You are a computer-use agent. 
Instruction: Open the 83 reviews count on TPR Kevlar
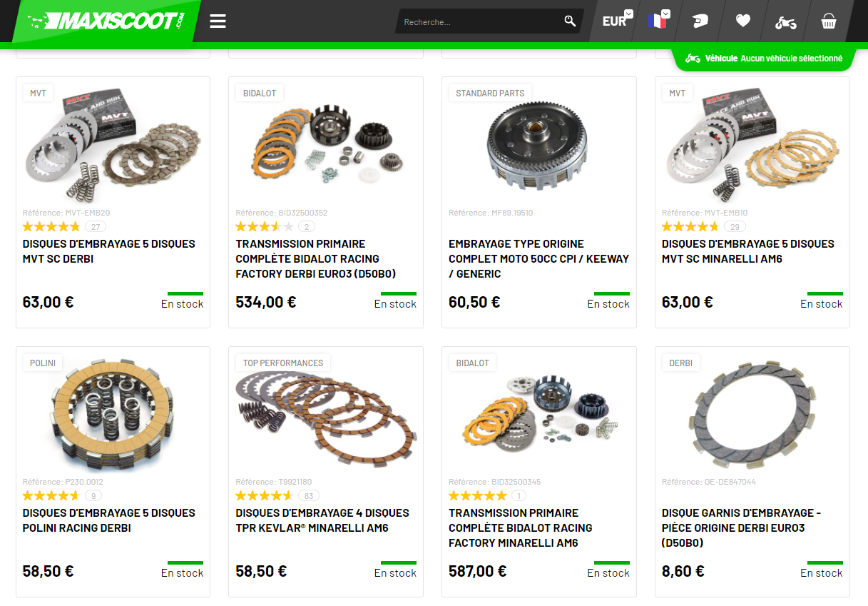point(309,495)
